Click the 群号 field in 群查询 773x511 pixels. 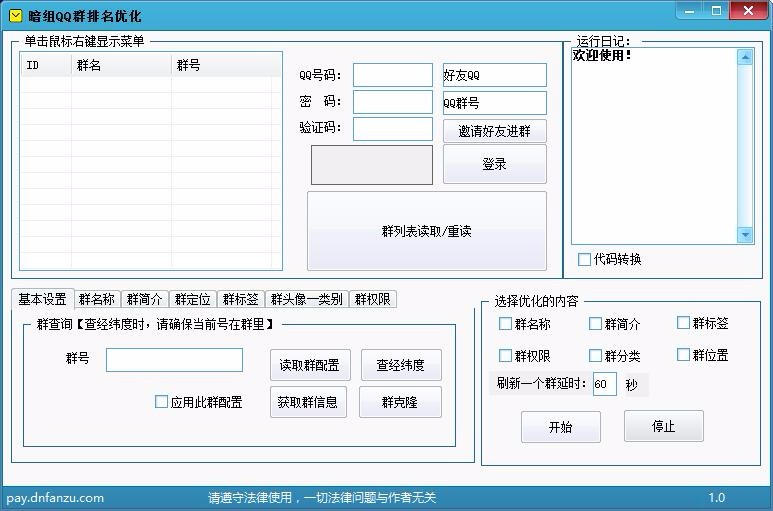pyautogui.click(x=175, y=360)
